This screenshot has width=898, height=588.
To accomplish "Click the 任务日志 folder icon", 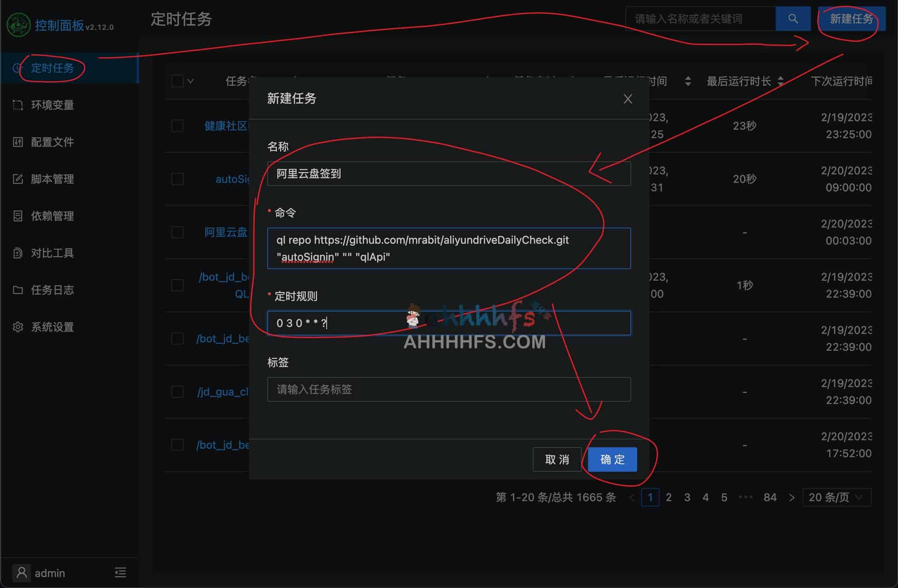I will [x=18, y=290].
